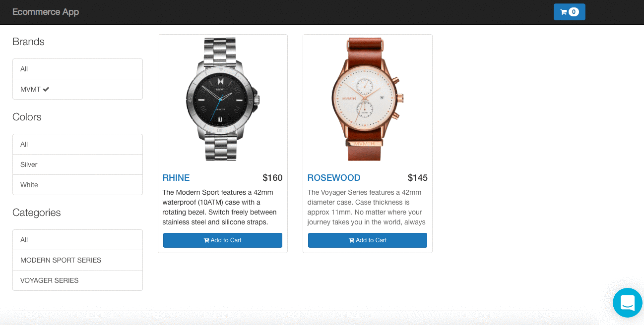Filter by Silver color
The height and width of the screenshot is (325, 644).
(x=77, y=164)
